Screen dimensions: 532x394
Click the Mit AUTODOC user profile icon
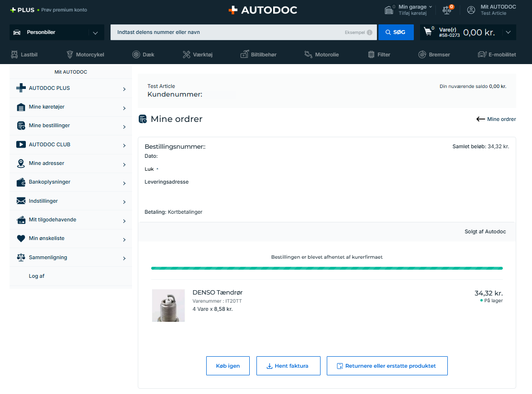pyautogui.click(x=471, y=10)
